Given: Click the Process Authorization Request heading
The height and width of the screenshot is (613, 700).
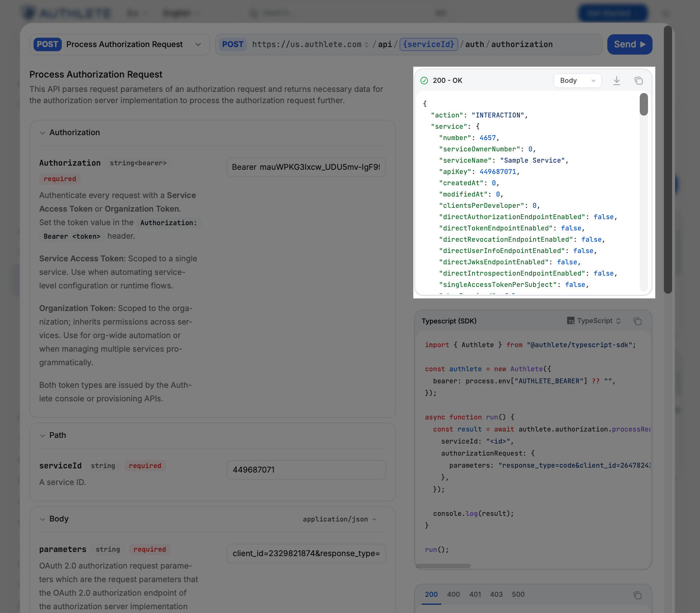Looking at the screenshot, I should coord(96,75).
